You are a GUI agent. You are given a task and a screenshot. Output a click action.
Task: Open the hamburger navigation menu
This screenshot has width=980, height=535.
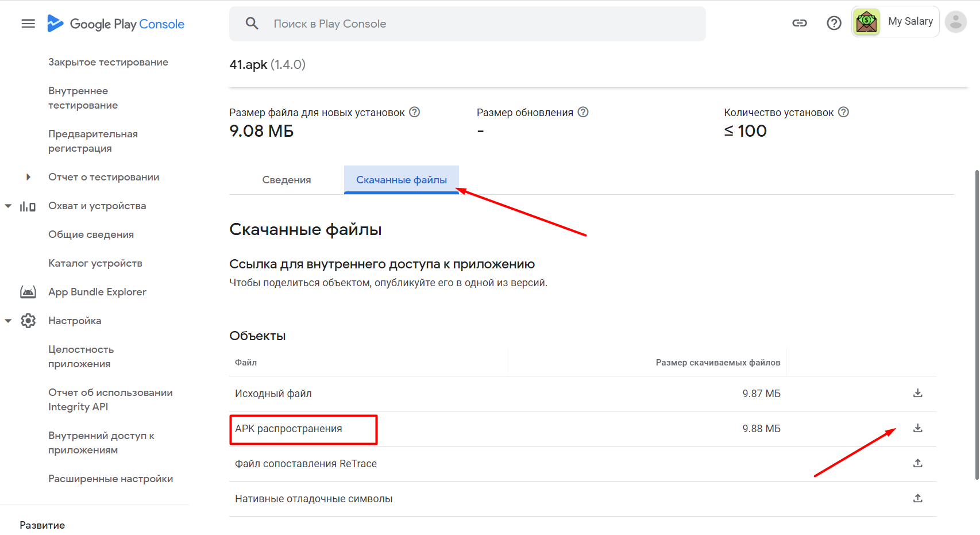28,24
